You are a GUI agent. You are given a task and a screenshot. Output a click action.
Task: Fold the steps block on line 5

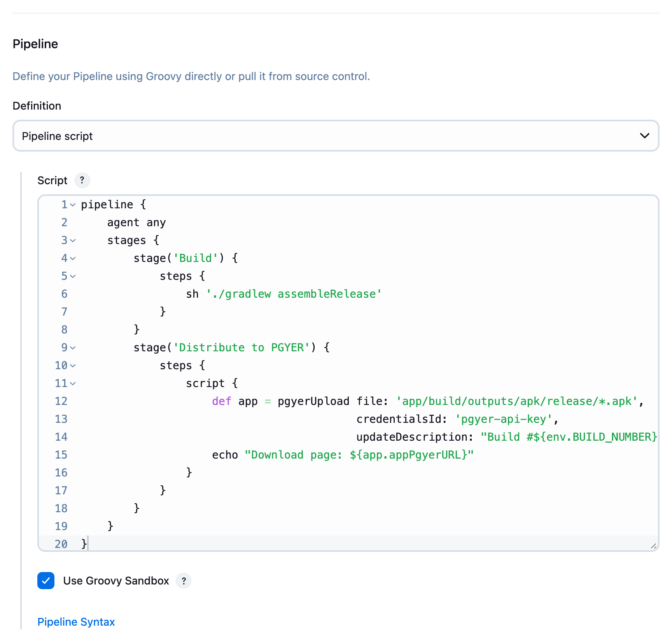(x=73, y=276)
